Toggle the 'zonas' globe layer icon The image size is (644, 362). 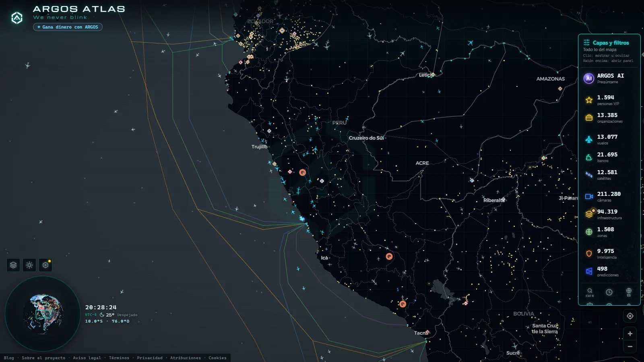click(589, 232)
